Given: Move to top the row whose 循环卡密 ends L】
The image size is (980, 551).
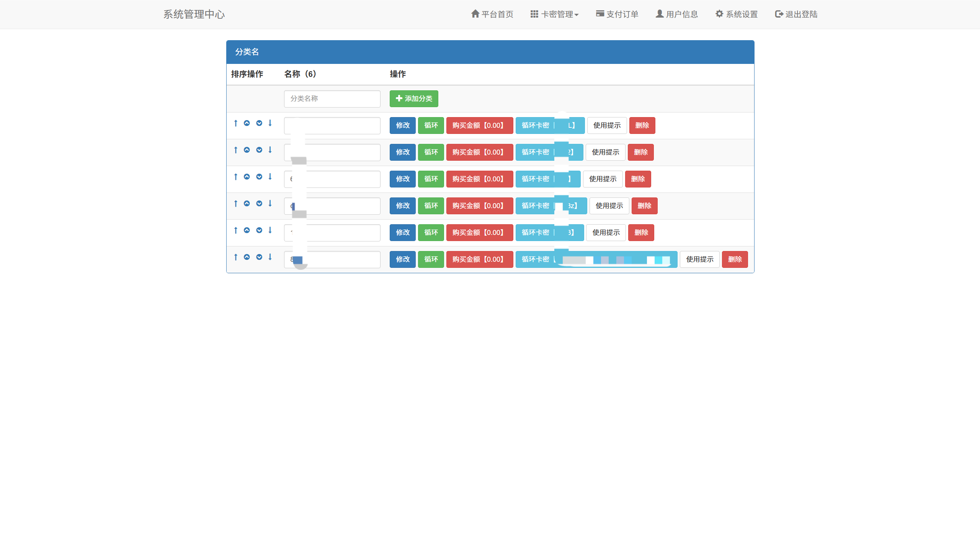Looking at the screenshot, I should click(236, 123).
